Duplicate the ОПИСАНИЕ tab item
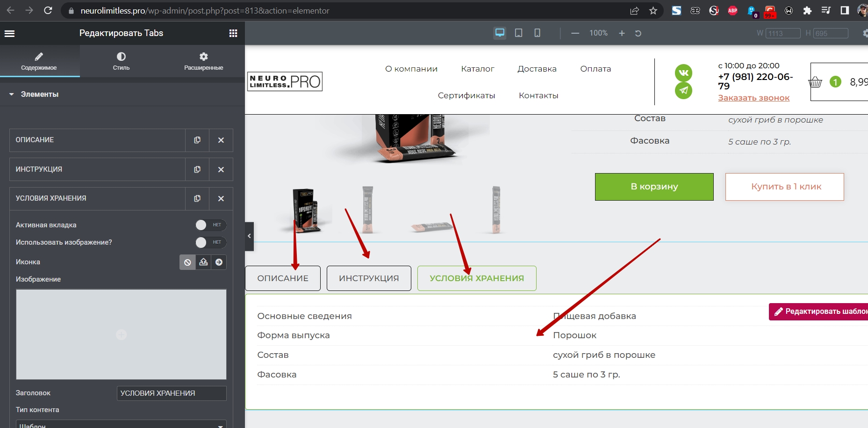 [197, 140]
